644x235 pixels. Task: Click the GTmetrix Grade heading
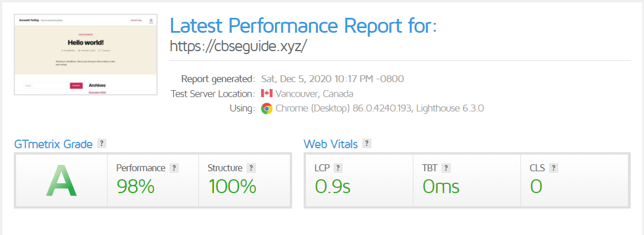tap(53, 144)
